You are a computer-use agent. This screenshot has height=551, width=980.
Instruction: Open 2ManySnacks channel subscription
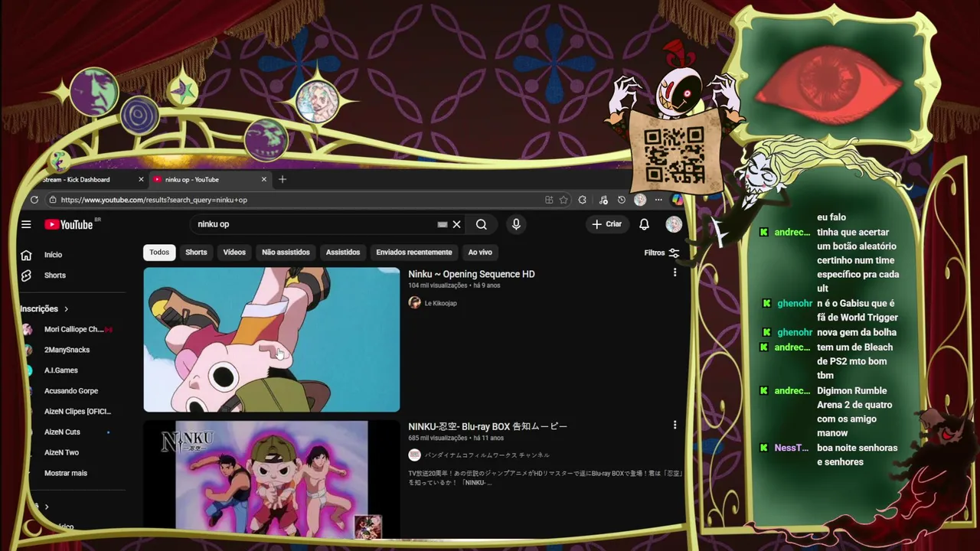[x=67, y=350]
